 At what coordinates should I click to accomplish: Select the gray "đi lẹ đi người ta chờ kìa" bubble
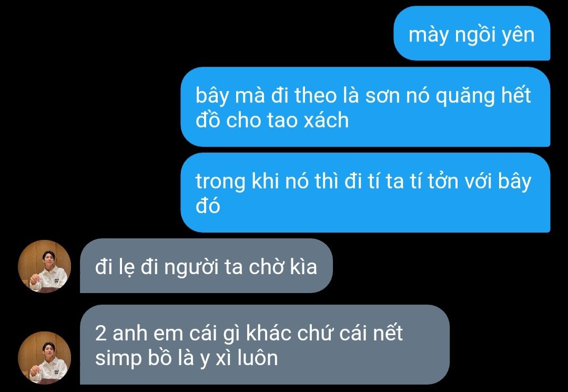(x=206, y=266)
